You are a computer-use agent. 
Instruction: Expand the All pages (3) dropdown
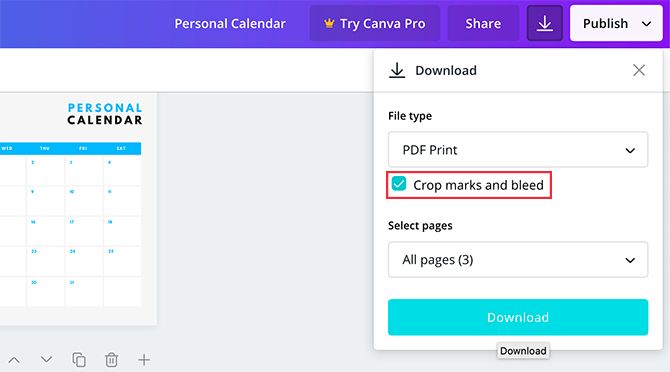pos(518,260)
